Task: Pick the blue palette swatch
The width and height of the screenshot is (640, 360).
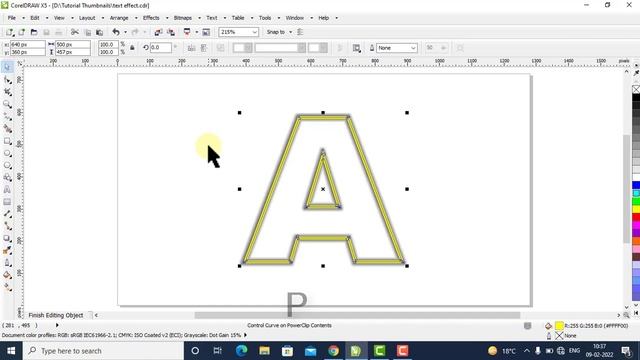Action: point(636,186)
